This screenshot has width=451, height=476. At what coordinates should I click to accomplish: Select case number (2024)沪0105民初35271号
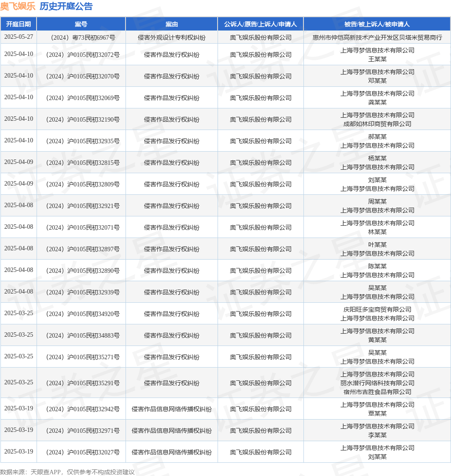click(x=83, y=357)
